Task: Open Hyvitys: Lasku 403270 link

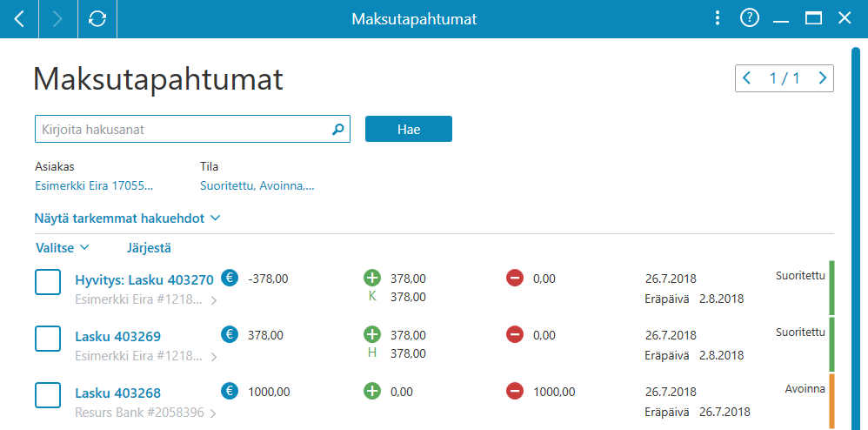Action: click(144, 280)
